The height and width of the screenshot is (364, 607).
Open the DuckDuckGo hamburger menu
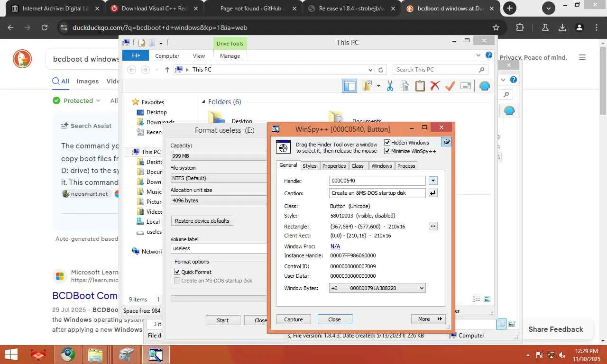582,57
